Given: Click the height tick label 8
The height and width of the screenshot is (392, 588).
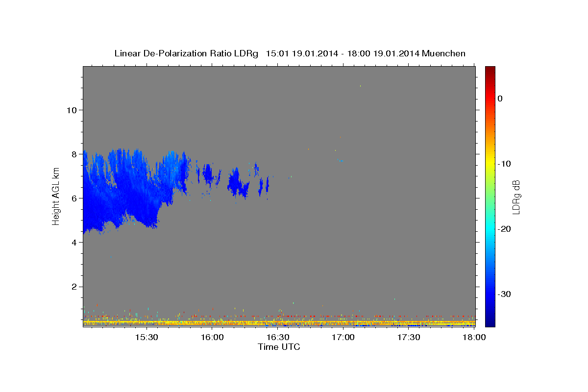Looking at the screenshot, I should [x=73, y=154].
